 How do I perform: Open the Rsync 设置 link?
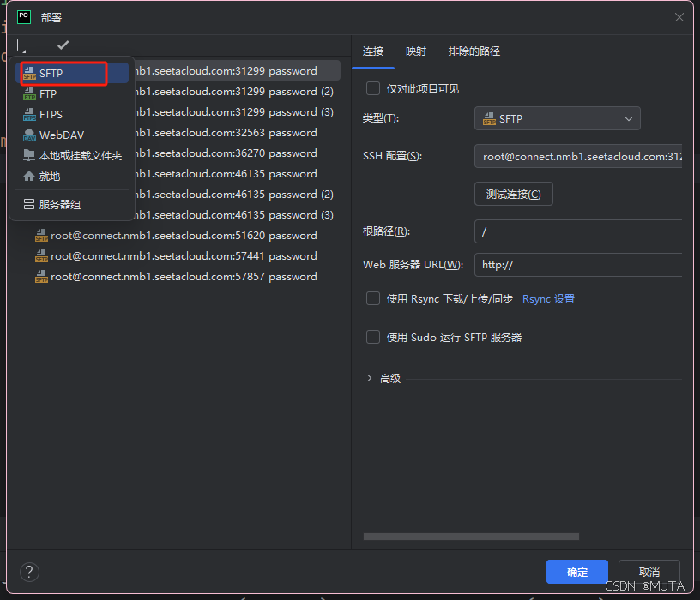548,299
